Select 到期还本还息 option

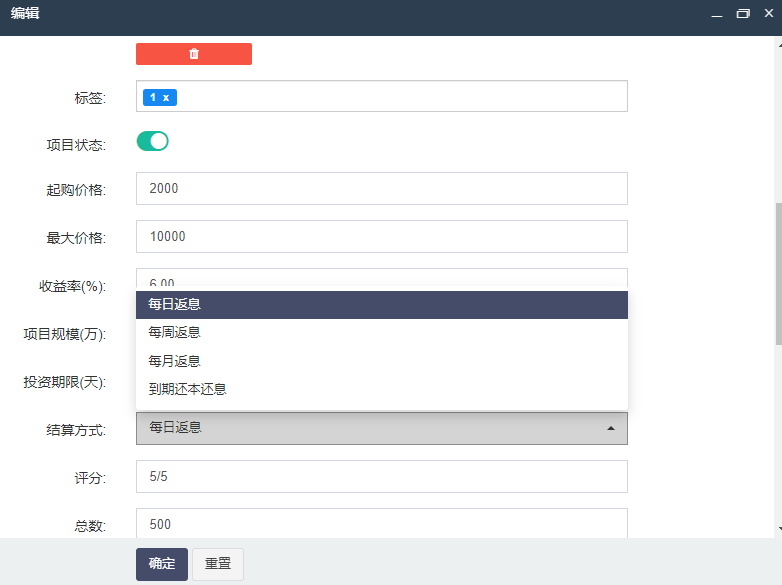(x=381, y=389)
